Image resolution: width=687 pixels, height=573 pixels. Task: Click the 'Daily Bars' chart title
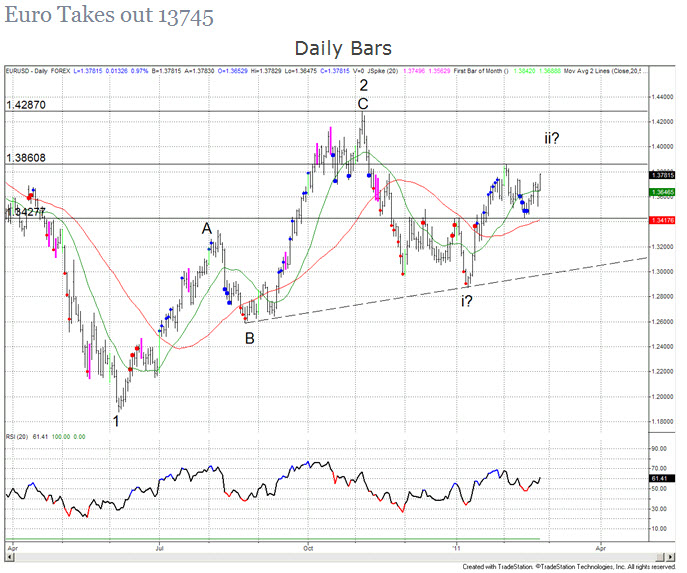point(343,48)
